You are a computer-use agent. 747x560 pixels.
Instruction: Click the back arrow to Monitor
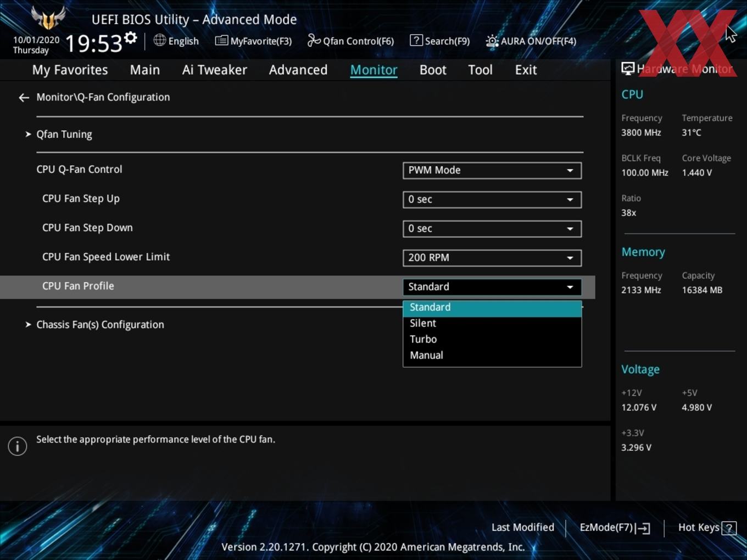coord(24,98)
